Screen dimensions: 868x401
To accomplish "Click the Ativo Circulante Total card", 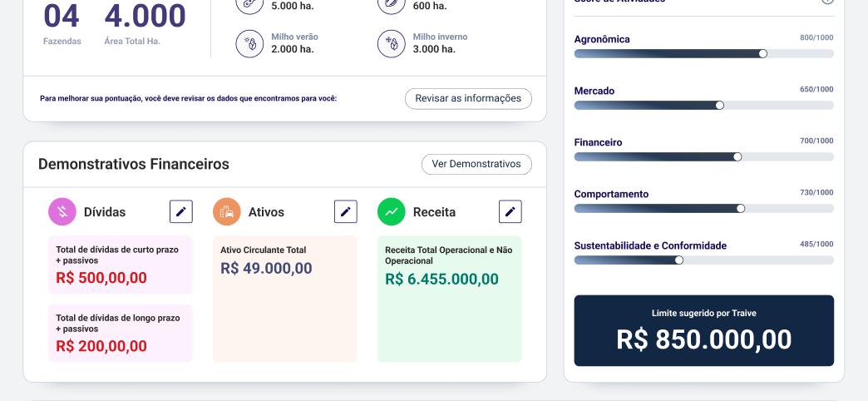I will pos(285,300).
